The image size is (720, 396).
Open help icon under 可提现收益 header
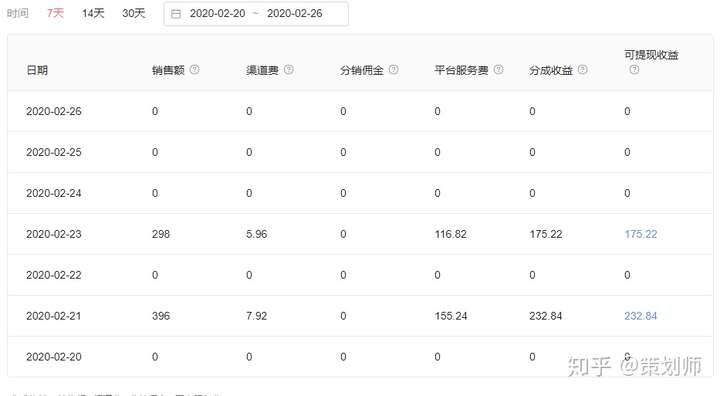pyautogui.click(x=634, y=69)
